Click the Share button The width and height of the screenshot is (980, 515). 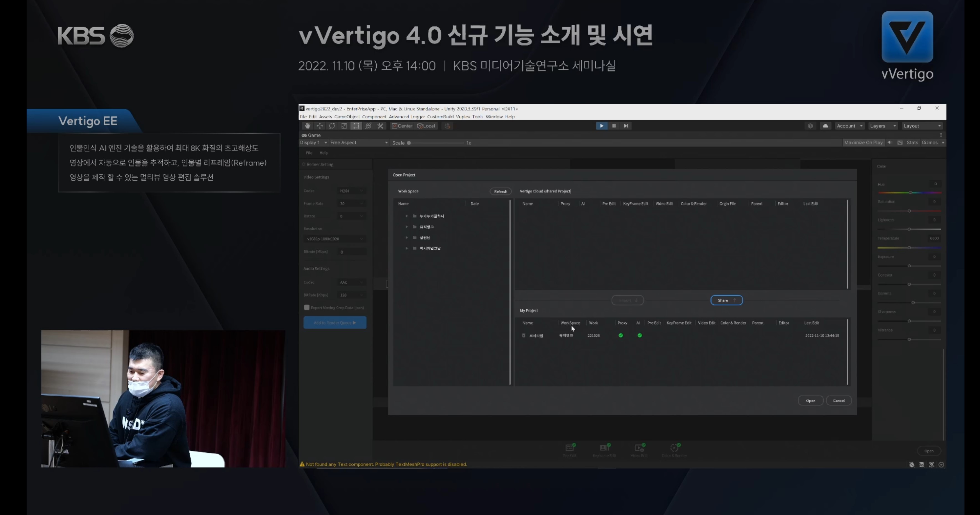(726, 300)
